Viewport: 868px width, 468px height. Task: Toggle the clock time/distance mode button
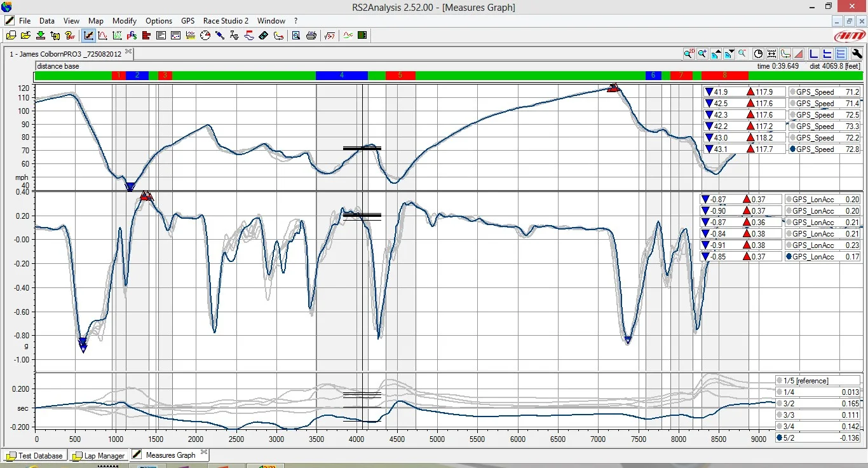[x=758, y=54]
